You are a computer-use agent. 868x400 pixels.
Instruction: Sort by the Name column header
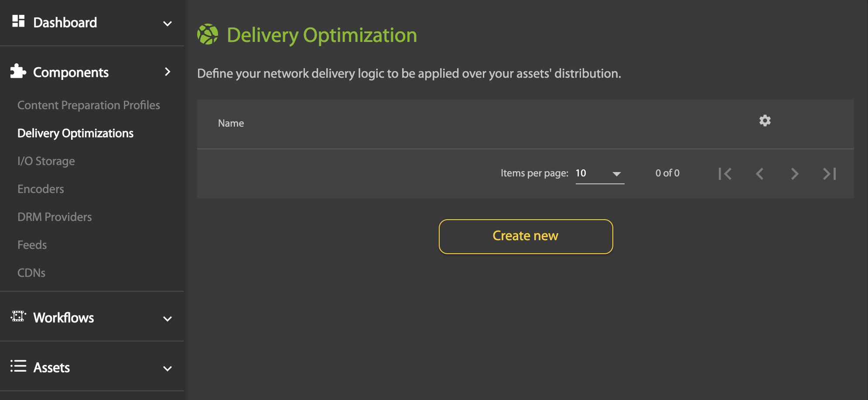tap(231, 124)
